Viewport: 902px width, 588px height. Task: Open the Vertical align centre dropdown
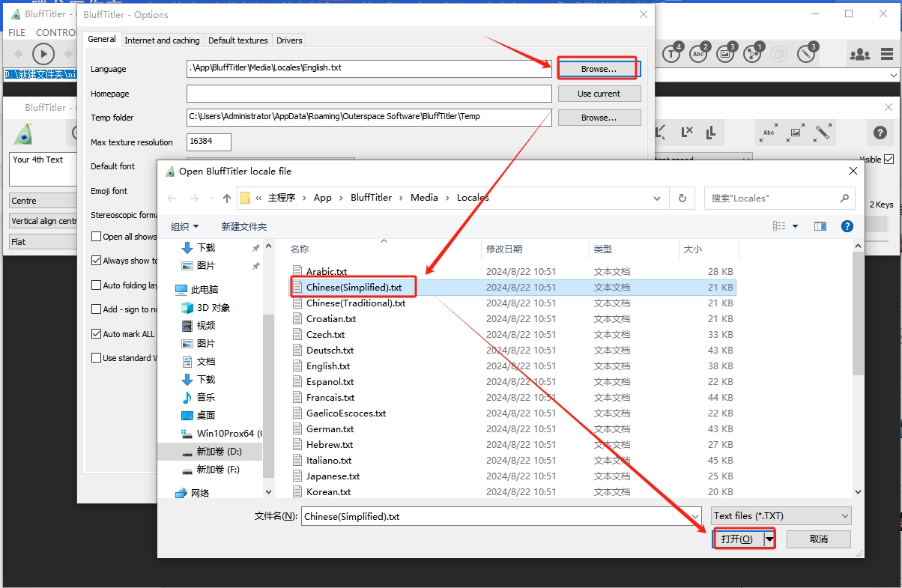click(x=43, y=221)
